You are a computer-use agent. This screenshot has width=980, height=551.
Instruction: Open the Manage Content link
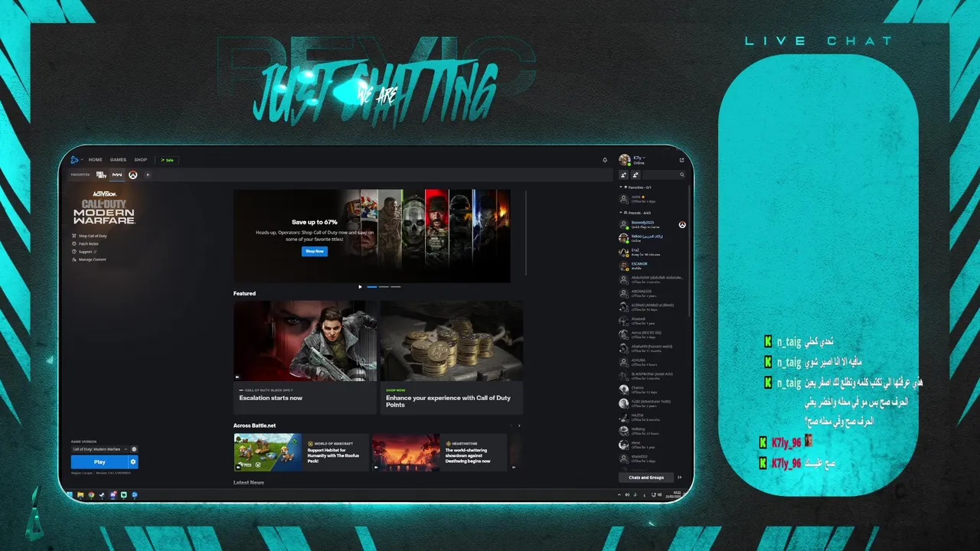point(89,259)
